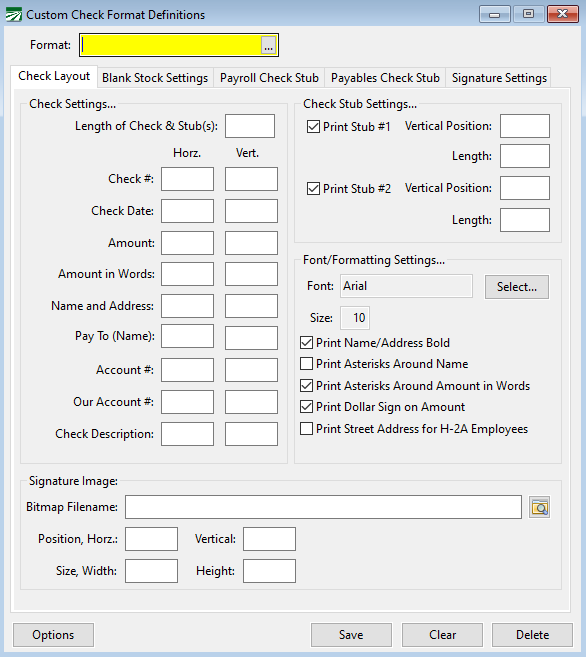Open the Payroll Check Stub tab
Viewport: 586px width, 657px height.
pyautogui.click(x=269, y=78)
